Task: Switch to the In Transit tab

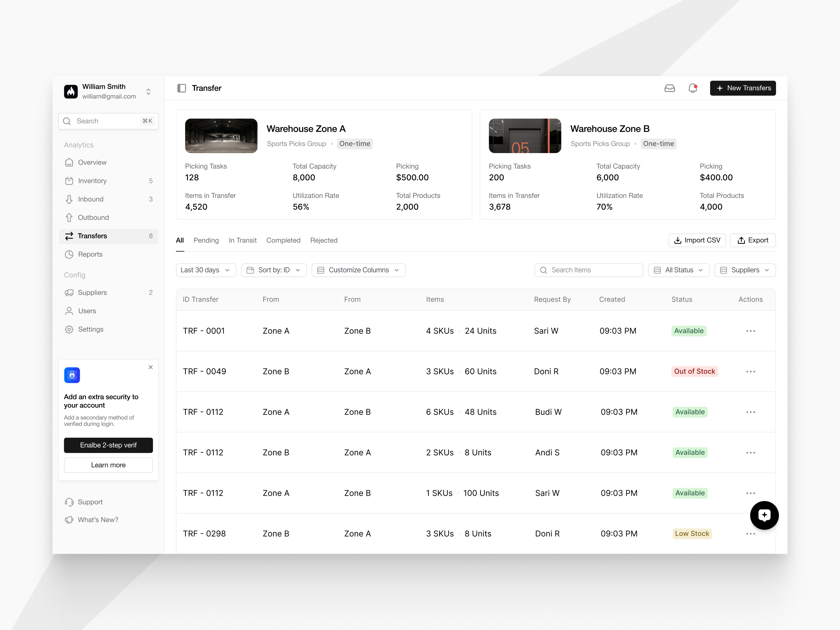Action: point(243,240)
